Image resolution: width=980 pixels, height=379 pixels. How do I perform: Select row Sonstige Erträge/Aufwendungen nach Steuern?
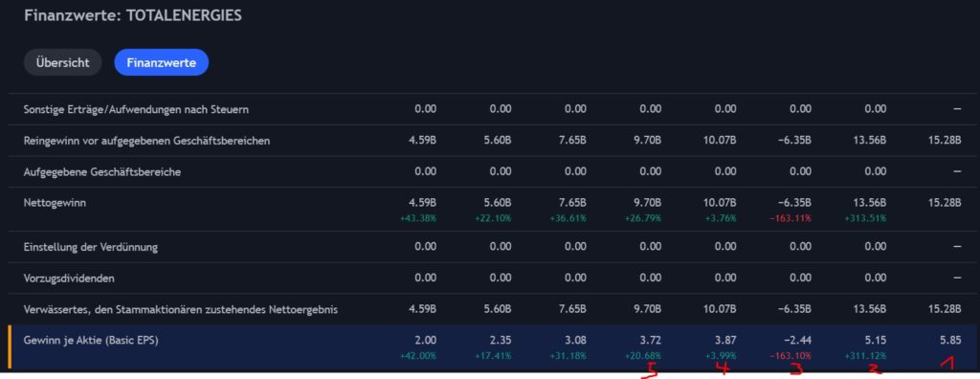[x=494, y=109]
